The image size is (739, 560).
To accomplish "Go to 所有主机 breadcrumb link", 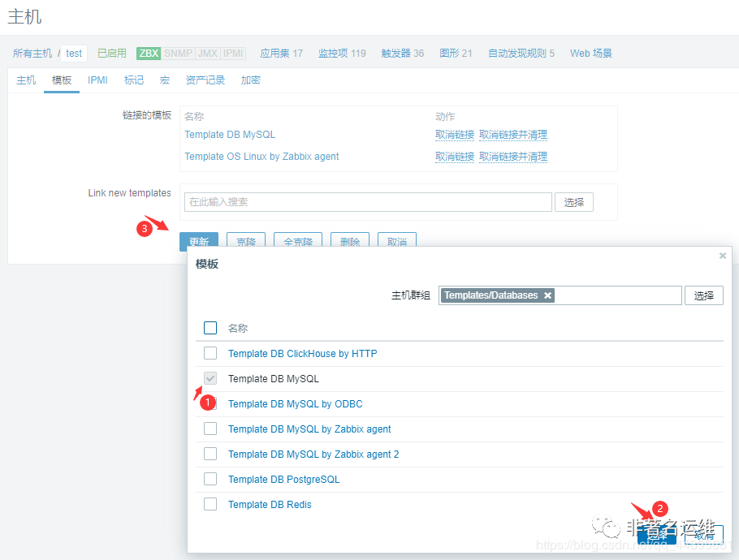I will pyautogui.click(x=32, y=54).
